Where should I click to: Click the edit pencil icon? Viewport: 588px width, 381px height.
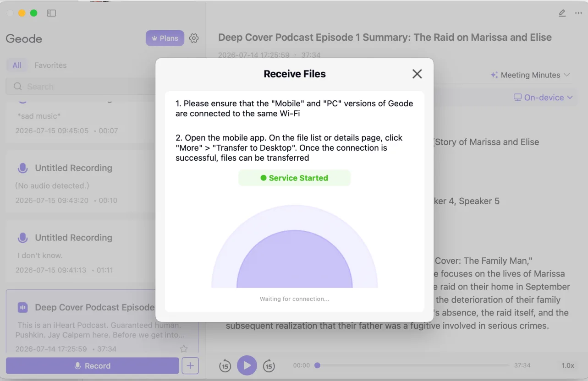point(562,13)
